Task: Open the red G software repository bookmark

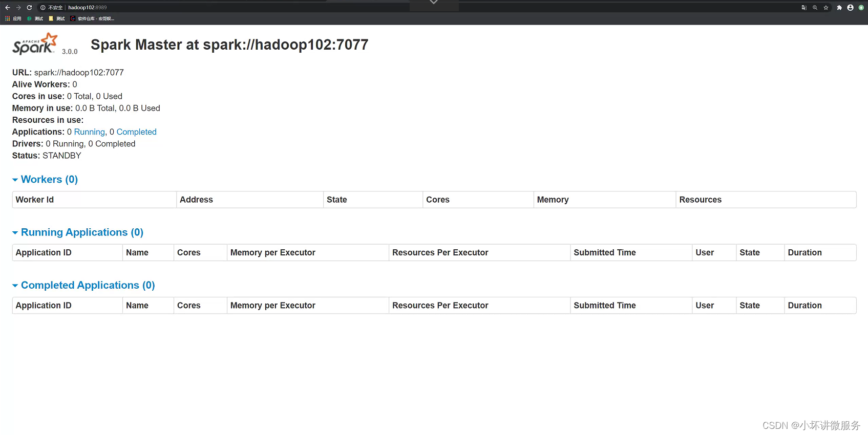Action: pyautogui.click(x=92, y=18)
